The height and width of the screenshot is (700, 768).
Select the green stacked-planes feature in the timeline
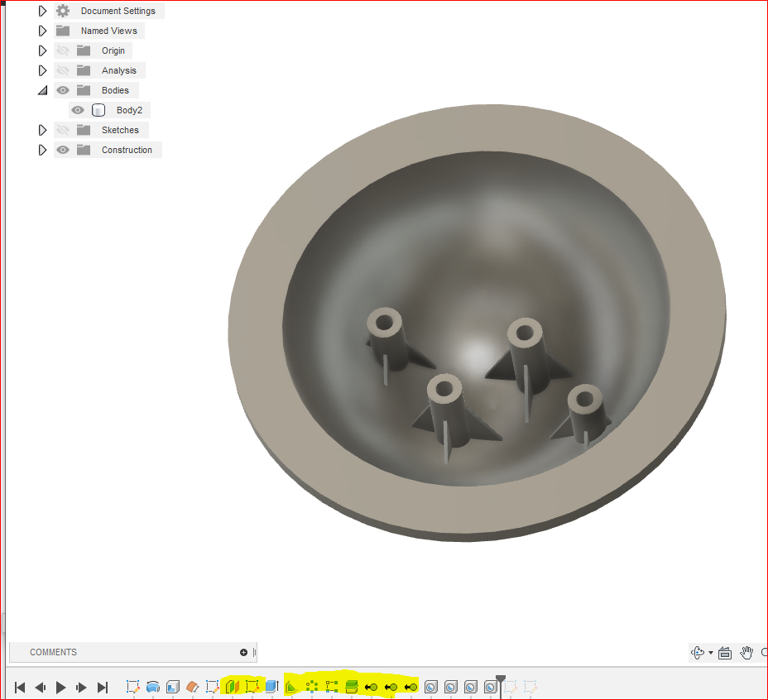(x=351, y=687)
